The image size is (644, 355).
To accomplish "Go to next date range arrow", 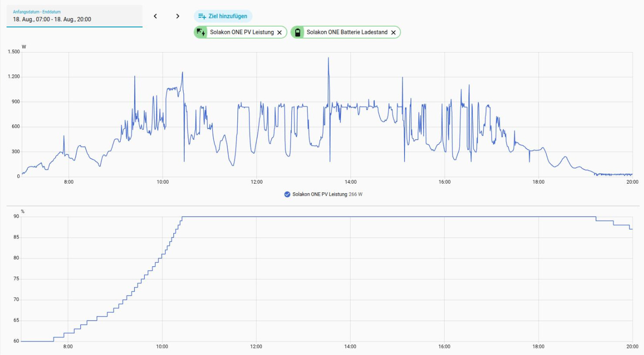I will coord(178,16).
